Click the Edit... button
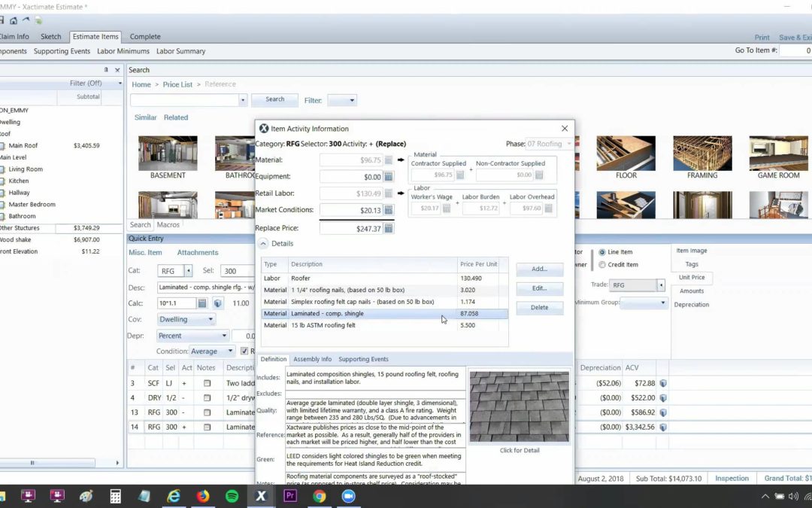This screenshot has height=508, width=812. (539, 288)
